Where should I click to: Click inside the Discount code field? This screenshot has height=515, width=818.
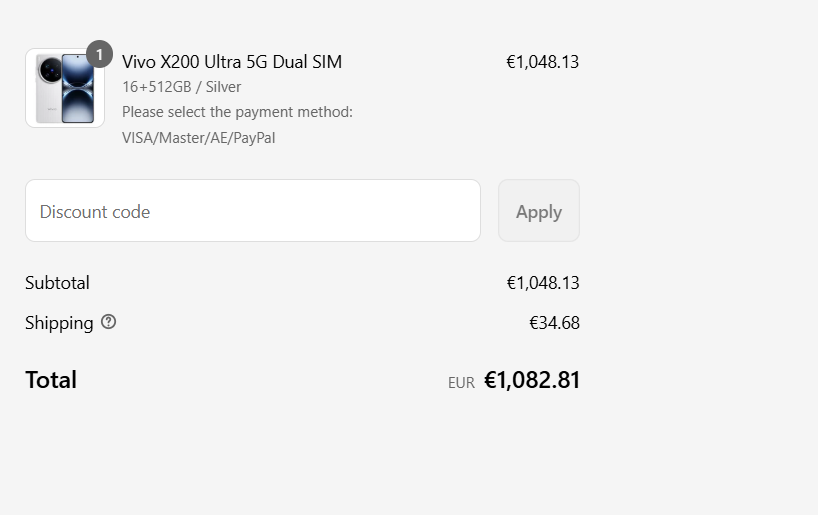[252, 211]
